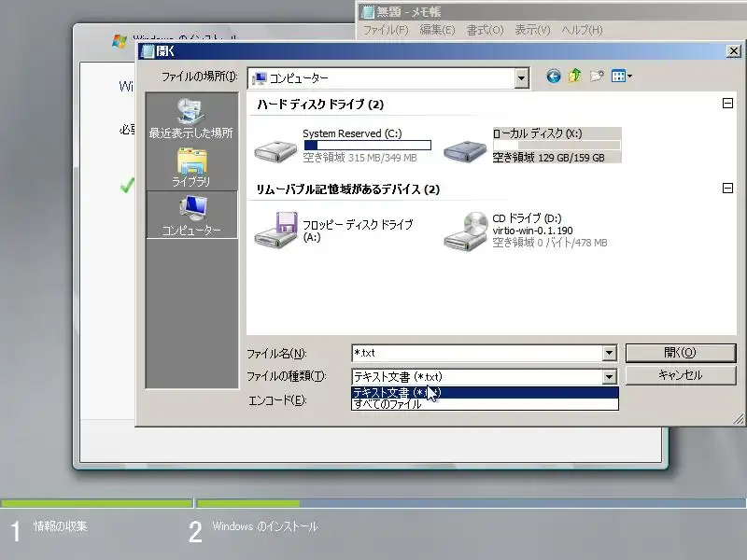Open 最近表示した場所 in the sidebar
The width and height of the screenshot is (747, 560).
pyautogui.click(x=191, y=119)
